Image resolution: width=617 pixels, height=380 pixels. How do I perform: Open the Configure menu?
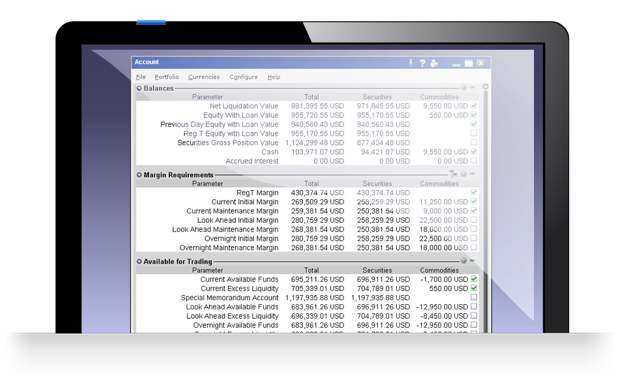244,77
